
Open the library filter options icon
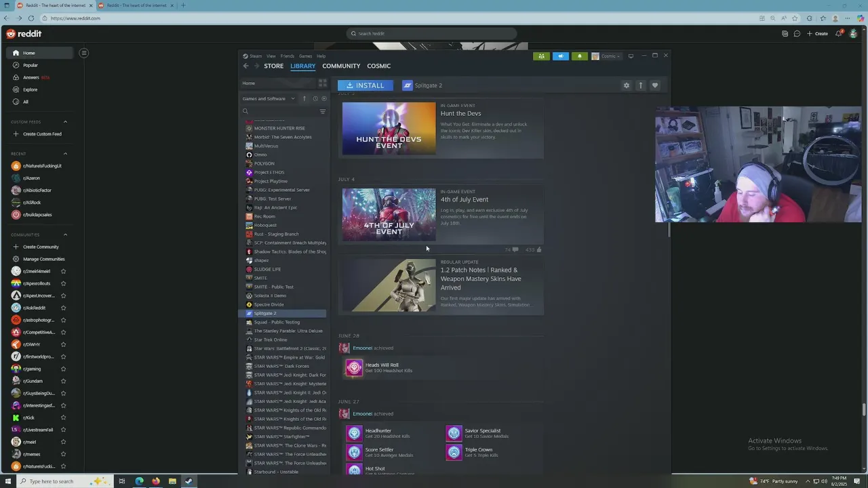pyautogui.click(x=323, y=111)
